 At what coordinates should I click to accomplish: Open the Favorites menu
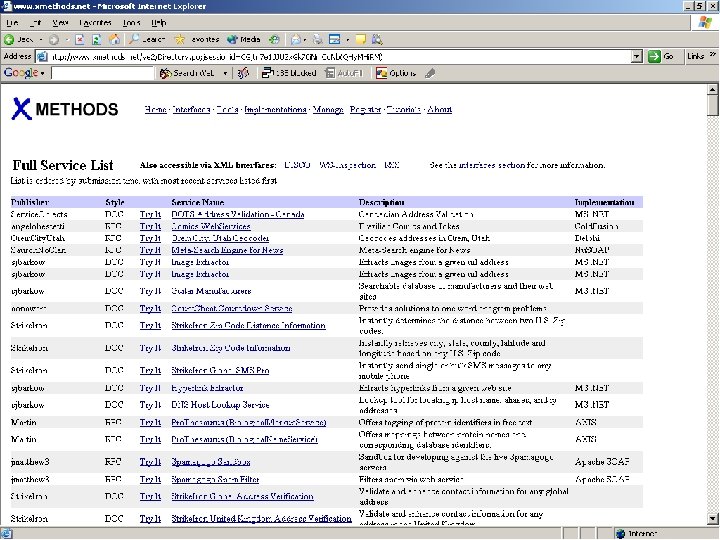coord(95,22)
